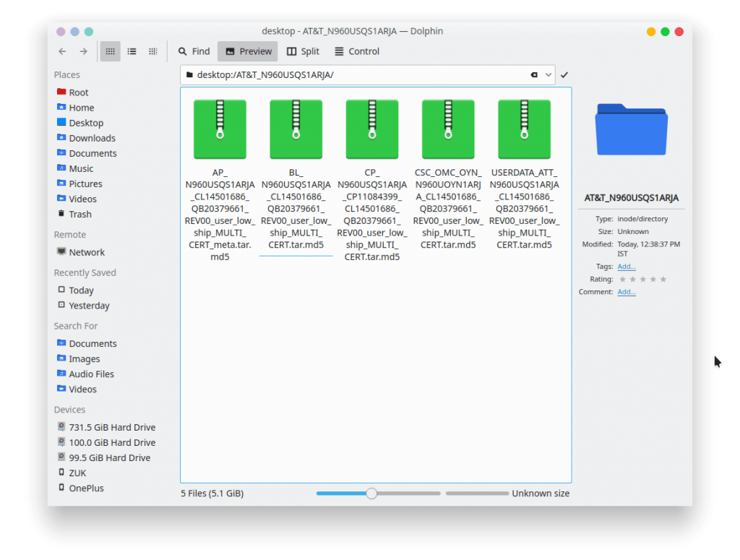Expand location history dropdown arrow

[x=548, y=75]
